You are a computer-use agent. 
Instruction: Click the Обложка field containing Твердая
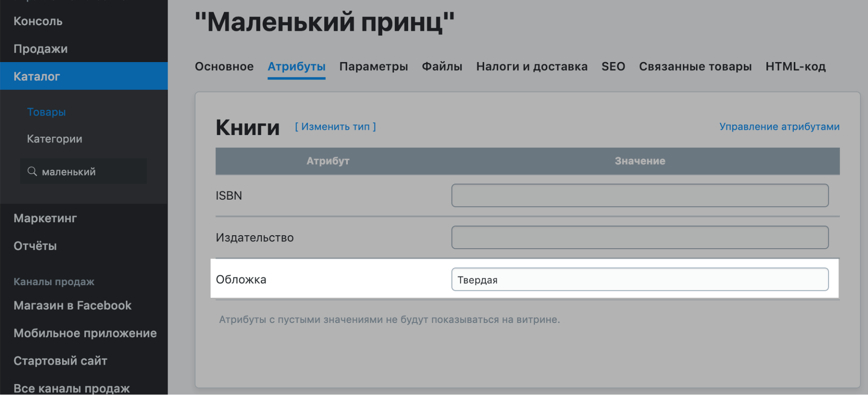(640, 280)
